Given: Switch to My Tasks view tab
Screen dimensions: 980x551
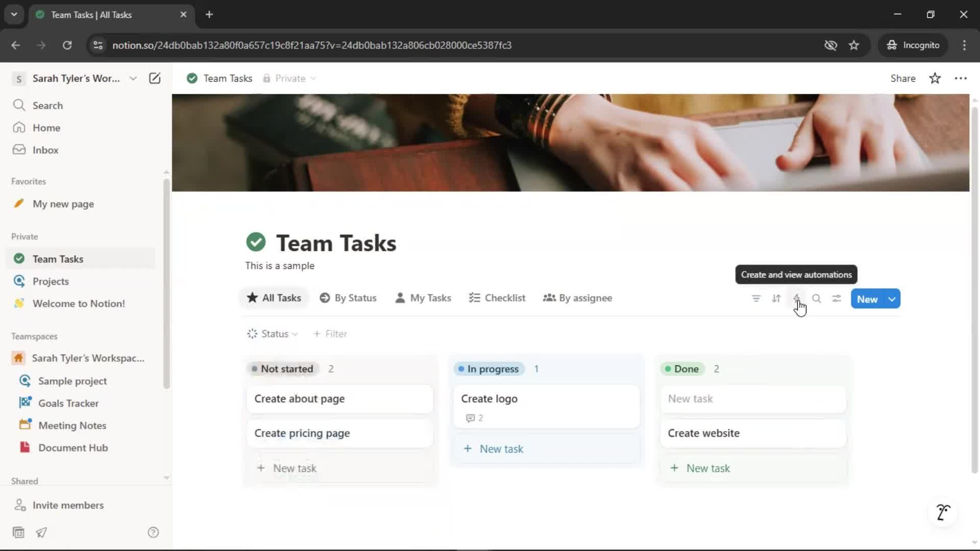Looking at the screenshot, I should click(423, 298).
